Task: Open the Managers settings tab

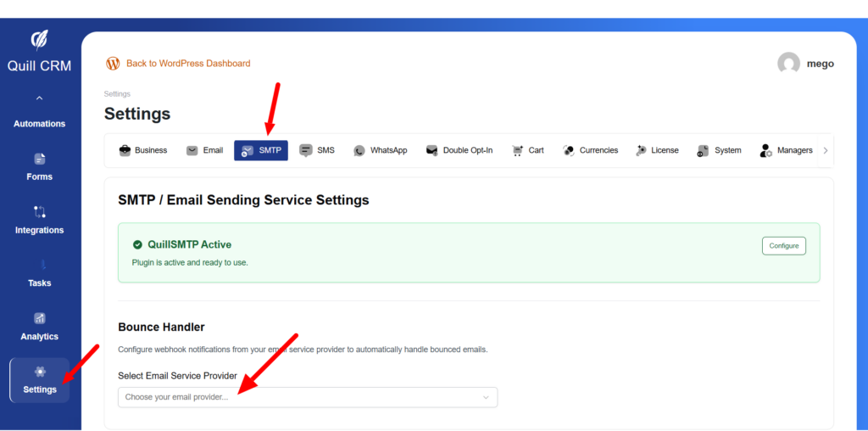Action: 786,150
